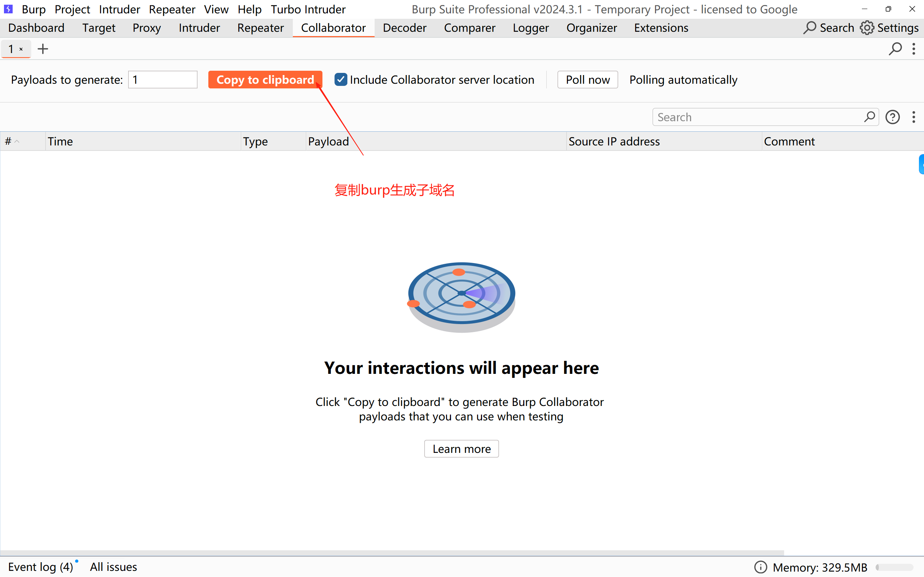Uncheck Include Collaborator server location
This screenshot has height=577, width=924.
[x=340, y=80]
